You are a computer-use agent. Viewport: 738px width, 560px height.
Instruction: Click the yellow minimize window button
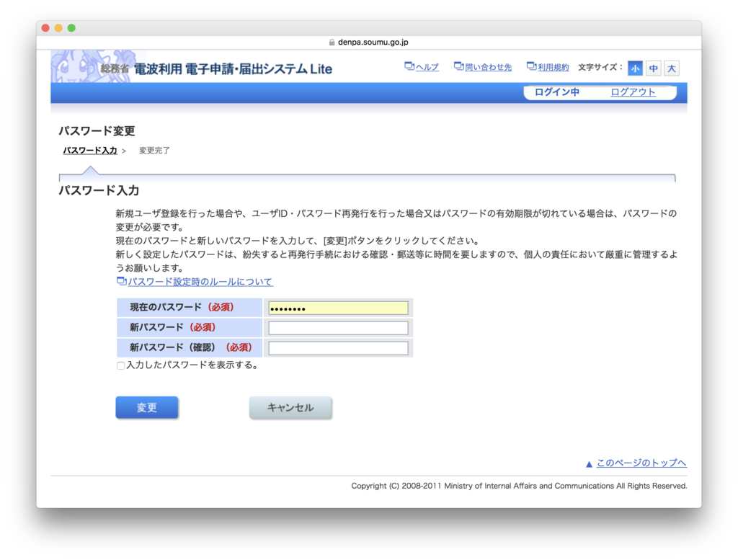[58, 28]
